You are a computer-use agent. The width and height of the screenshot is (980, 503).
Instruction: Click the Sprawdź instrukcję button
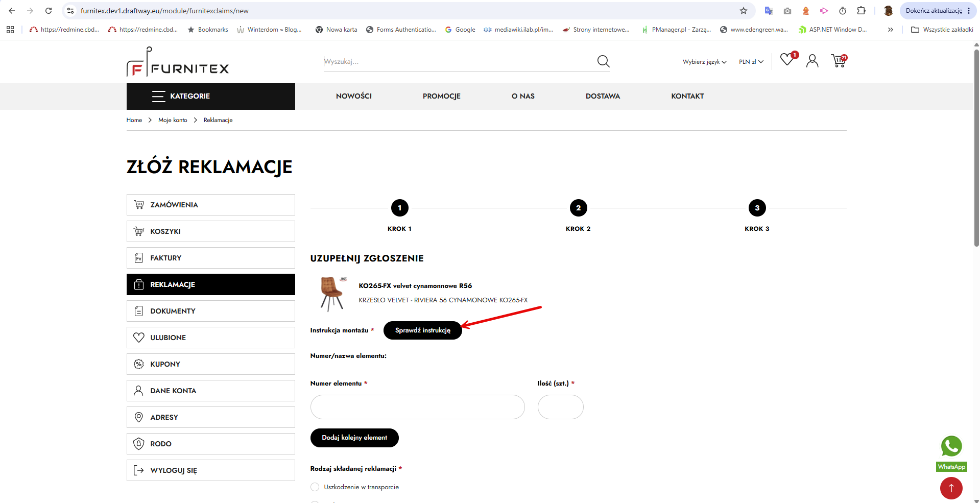coord(422,330)
